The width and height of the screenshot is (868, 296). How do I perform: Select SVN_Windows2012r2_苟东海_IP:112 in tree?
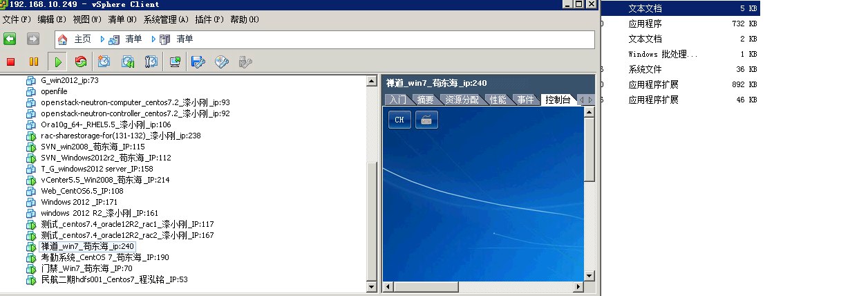click(x=106, y=158)
